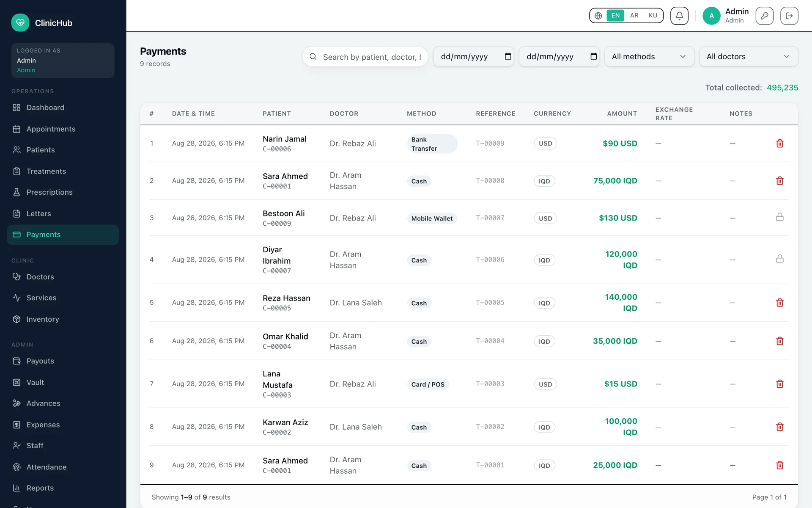Click amount 35,000 IQD
Screen dimensions: 812x508
coord(615,341)
